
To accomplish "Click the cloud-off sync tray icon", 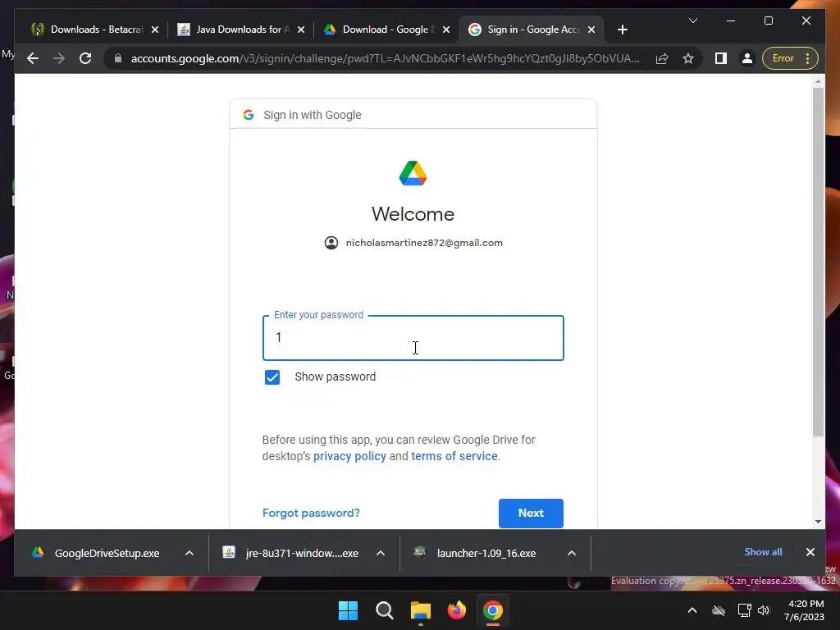I will coord(719,610).
